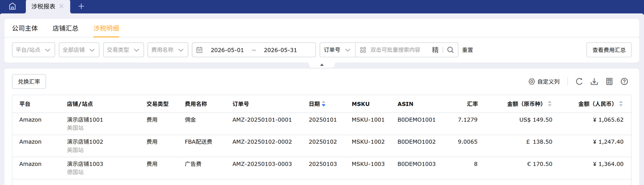Click order AMZ-20250101-0001
Screen dimensions: 644x185
pos(262,120)
